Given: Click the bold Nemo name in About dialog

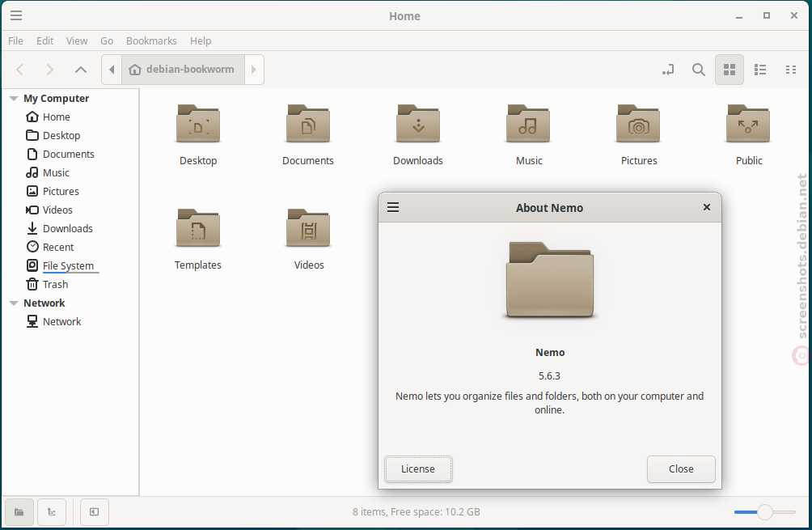Looking at the screenshot, I should (550, 353).
